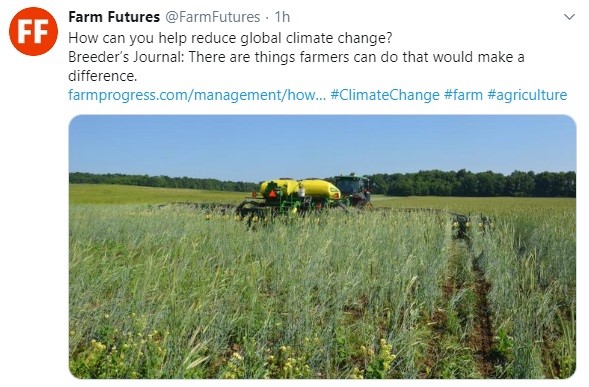Visit the #agriculture hashtag
589x387 pixels.
click(527, 95)
